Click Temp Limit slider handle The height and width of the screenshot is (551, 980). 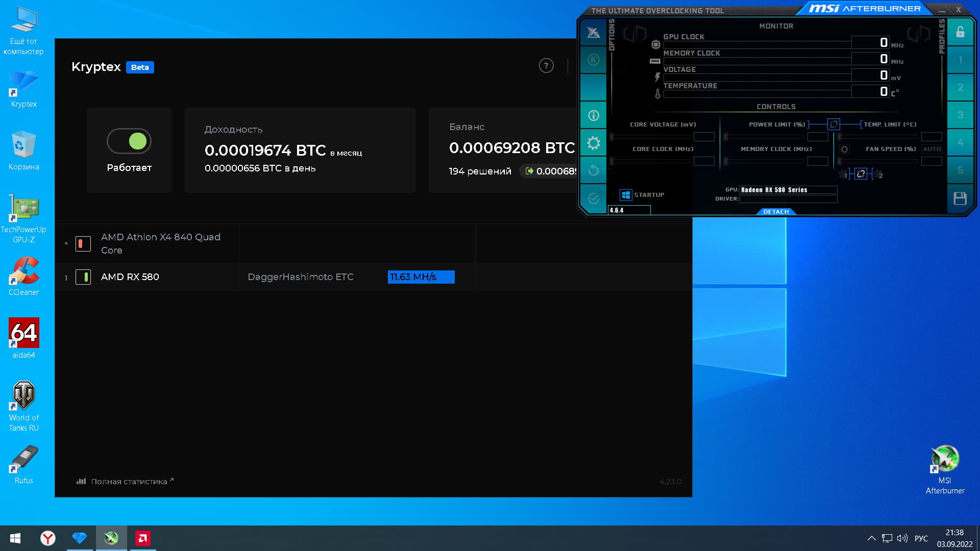tap(840, 137)
